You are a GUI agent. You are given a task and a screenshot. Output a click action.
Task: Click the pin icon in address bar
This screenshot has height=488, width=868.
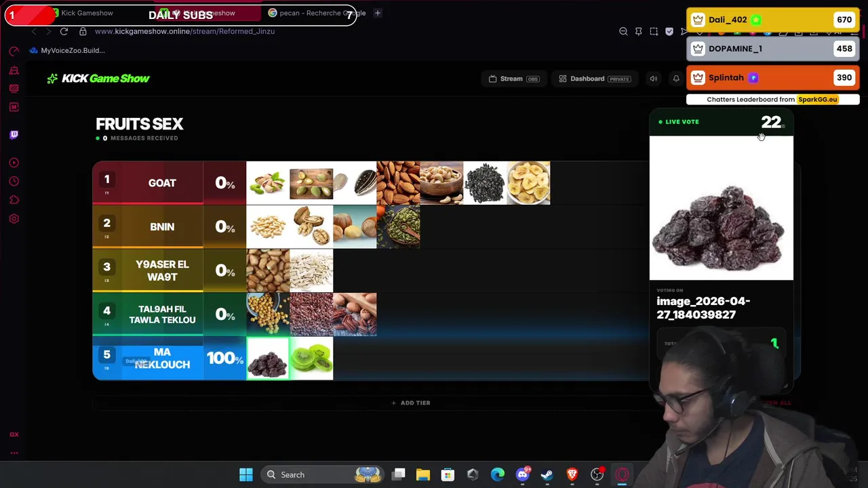click(638, 31)
